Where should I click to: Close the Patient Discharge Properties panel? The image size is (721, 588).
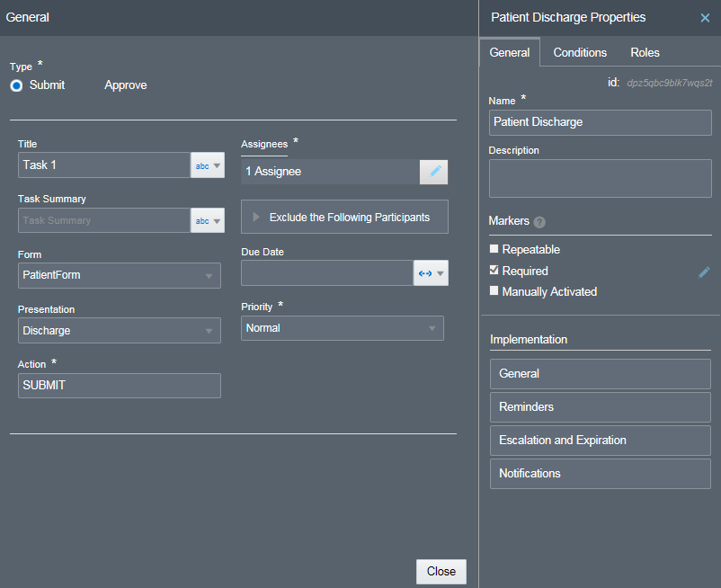click(704, 17)
